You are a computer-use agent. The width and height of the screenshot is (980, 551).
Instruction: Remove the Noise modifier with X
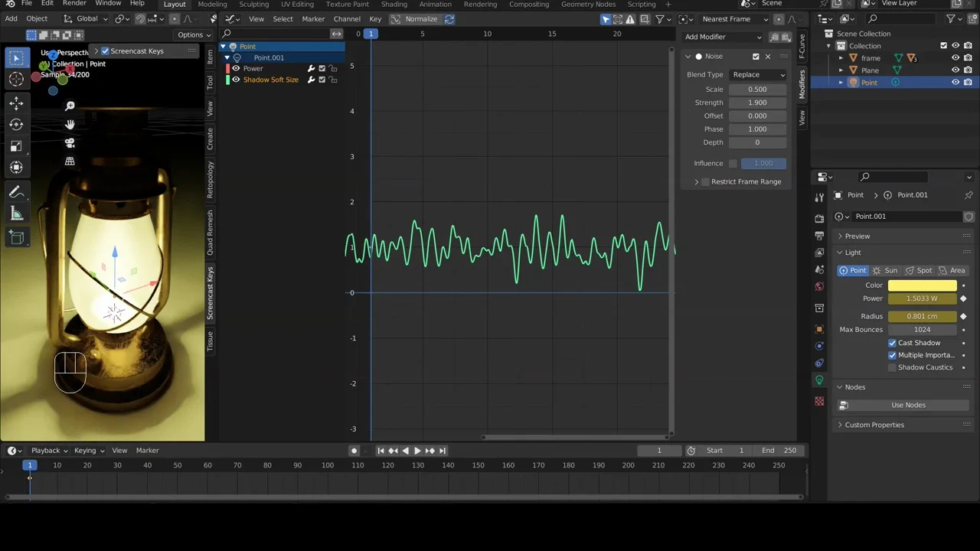(x=768, y=57)
